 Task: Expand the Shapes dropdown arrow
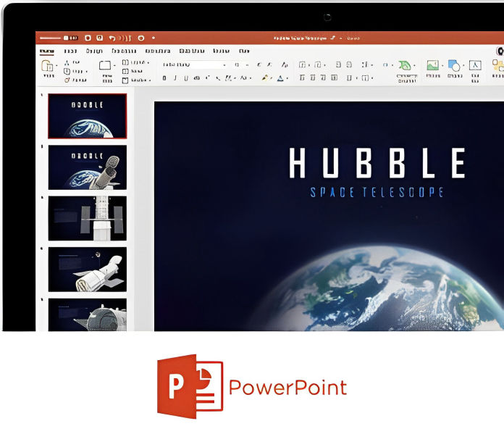pos(463,65)
